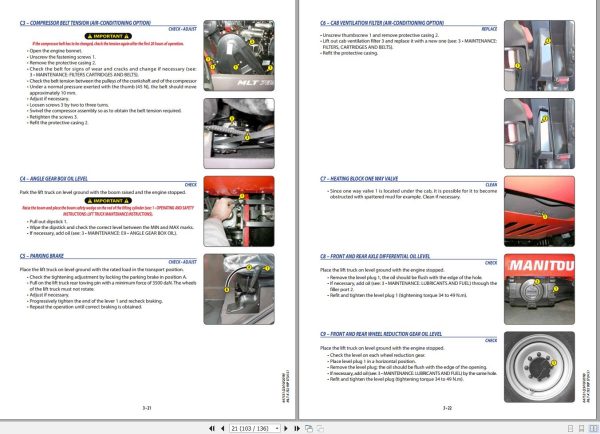Go to next page
Image resolution: width=600 pixels, height=434 pixels.
coord(285,428)
